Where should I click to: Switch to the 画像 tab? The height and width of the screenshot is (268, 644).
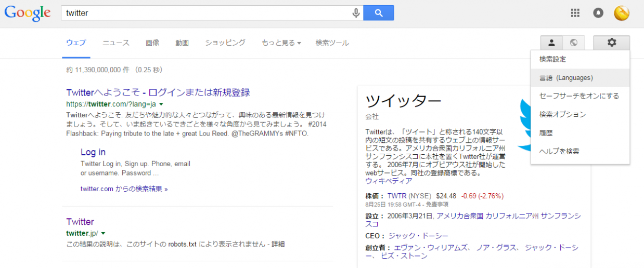click(152, 43)
